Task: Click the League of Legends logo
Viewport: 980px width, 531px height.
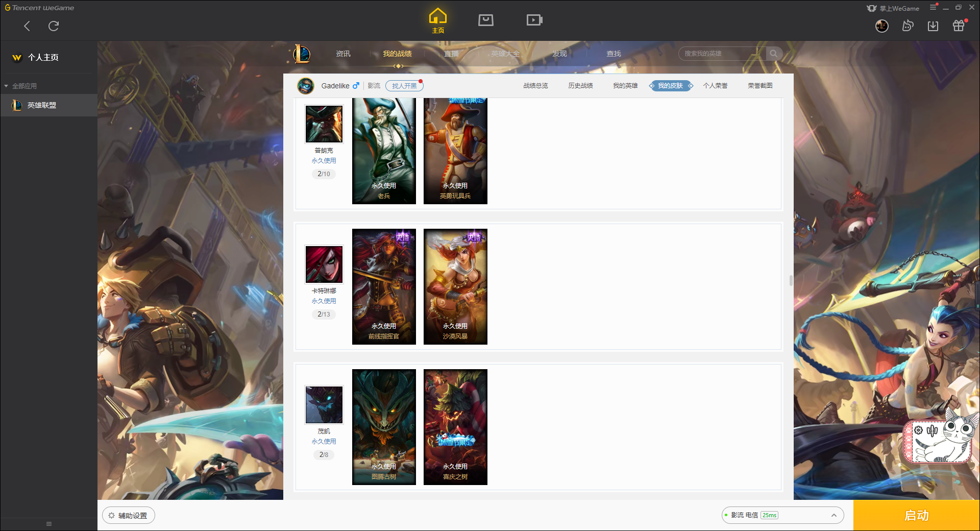Action: 301,54
